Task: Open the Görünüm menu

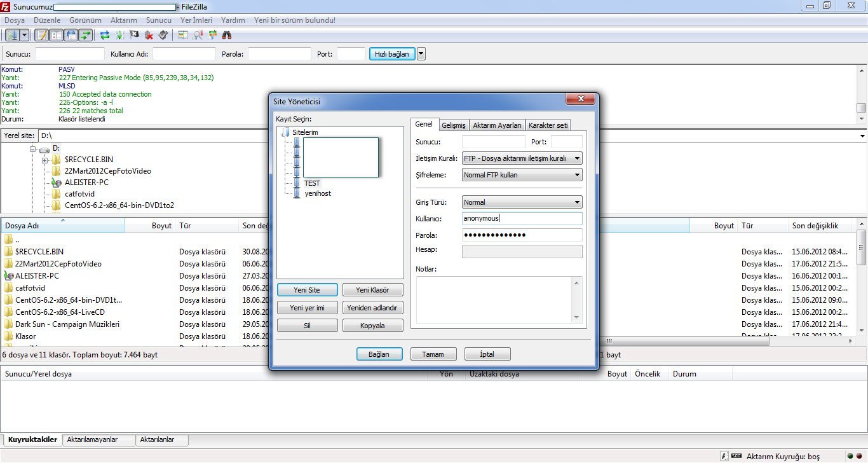Action: click(86, 20)
